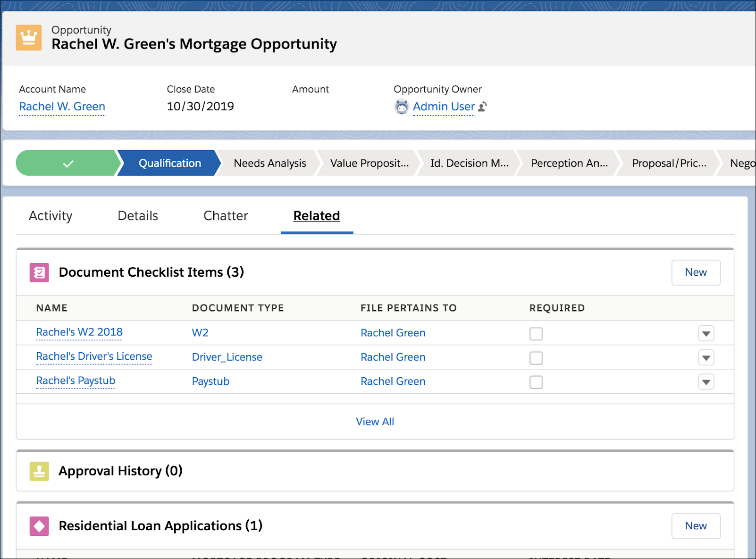The height and width of the screenshot is (559, 756).
Task: Open Rachel Green link in Paystub row
Action: point(393,381)
